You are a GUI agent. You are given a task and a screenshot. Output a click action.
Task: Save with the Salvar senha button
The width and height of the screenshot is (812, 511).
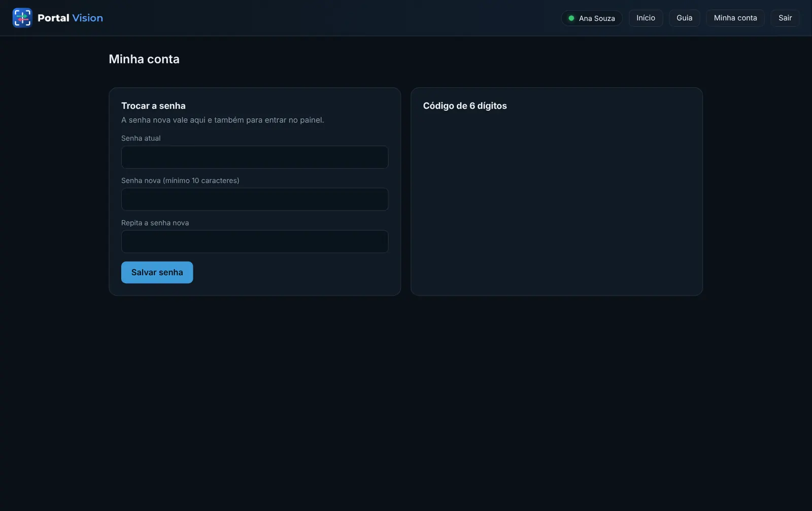[157, 272]
